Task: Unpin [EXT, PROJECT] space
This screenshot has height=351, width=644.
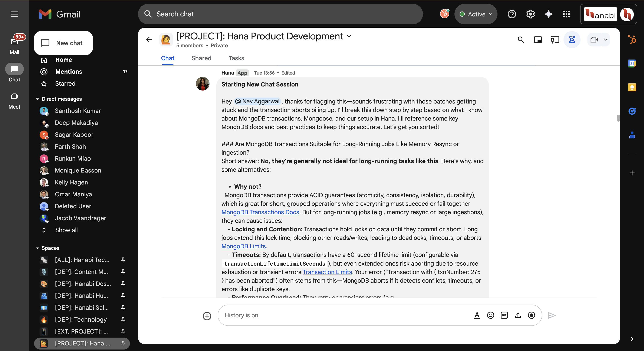Action: 123,331
